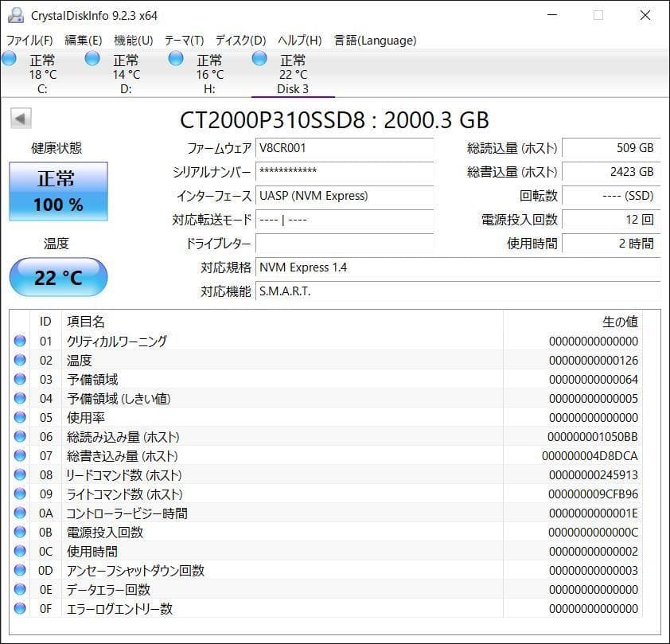The width and height of the screenshot is (670, 644).
Task: Click blue status dot of ID 05 row
Action: pos(20,417)
